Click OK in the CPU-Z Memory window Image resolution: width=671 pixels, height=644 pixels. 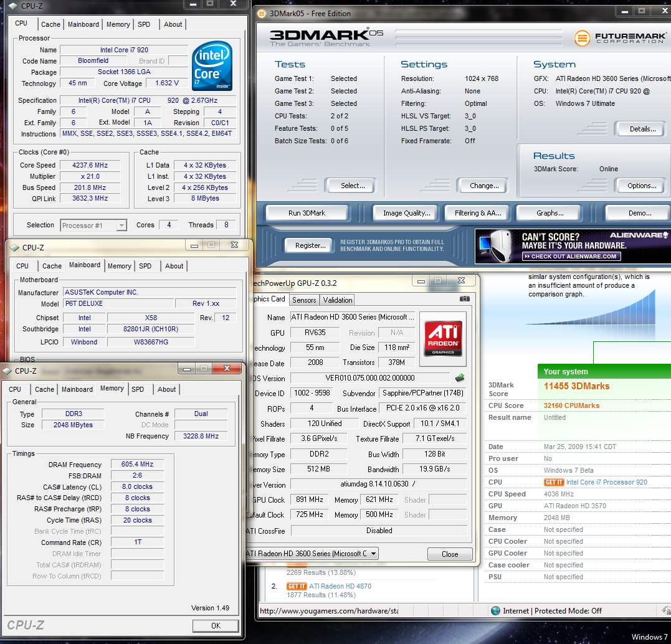point(216,625)
